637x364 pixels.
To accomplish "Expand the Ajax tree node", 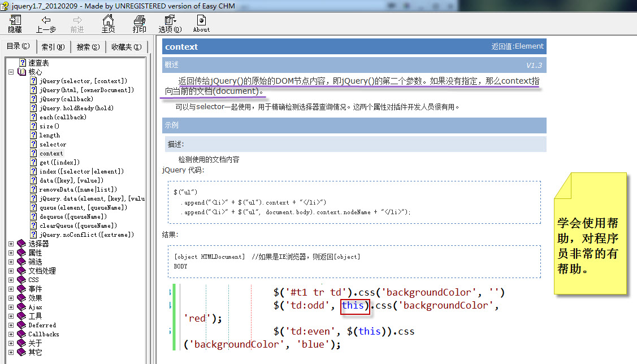I will click(x=11, y=307).
